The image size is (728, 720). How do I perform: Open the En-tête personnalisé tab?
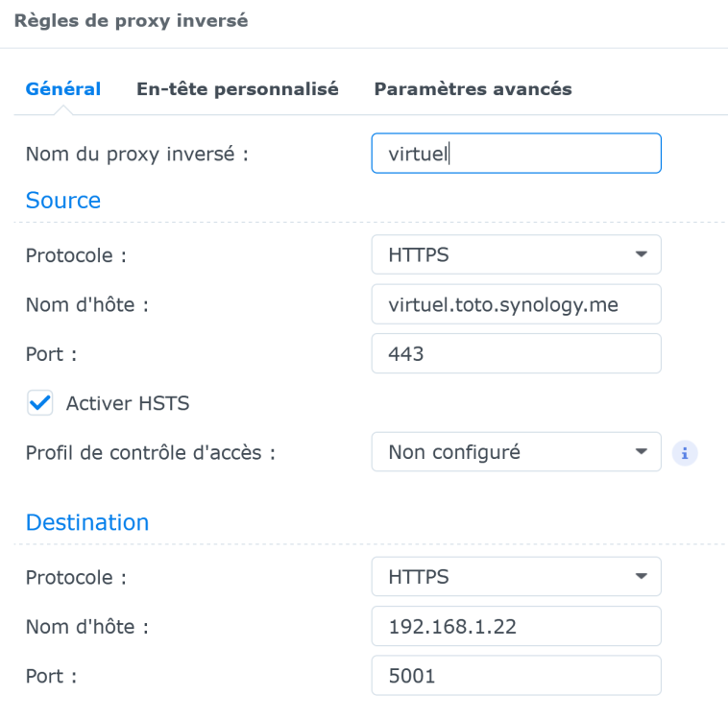pyautogui.click(x=237, y=89)
